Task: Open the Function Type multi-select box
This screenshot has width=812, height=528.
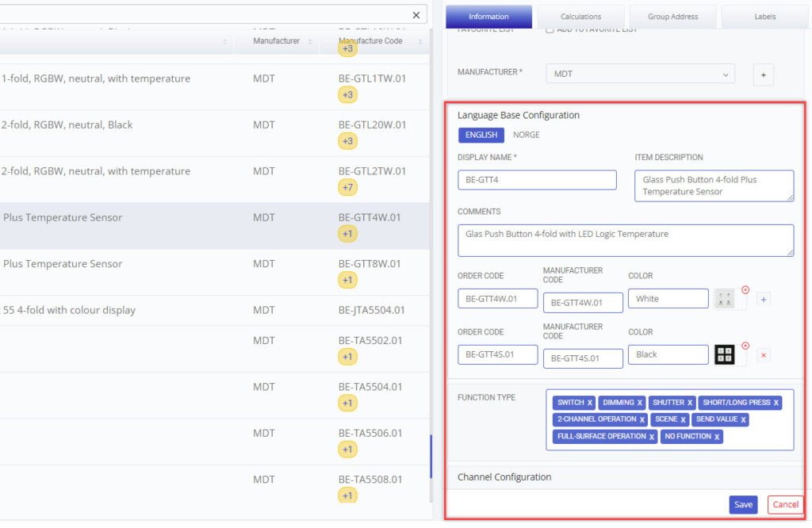Action: pos(669,420)
